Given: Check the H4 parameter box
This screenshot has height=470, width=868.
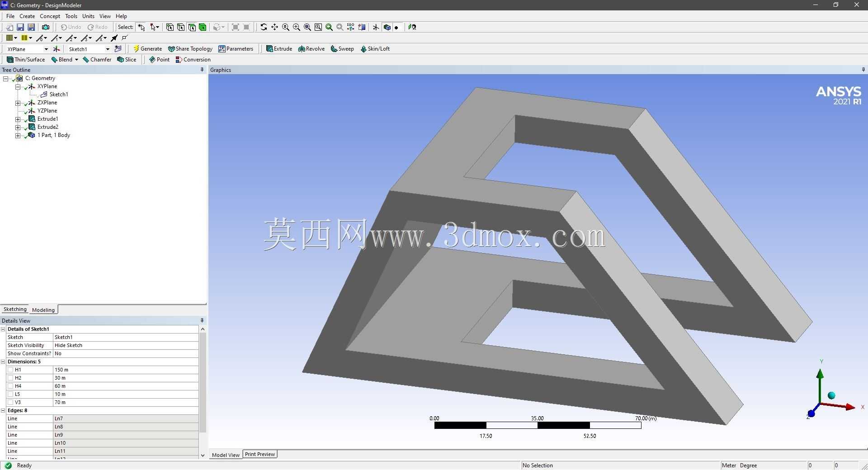Looking at the screenshot, I should 10,386.
